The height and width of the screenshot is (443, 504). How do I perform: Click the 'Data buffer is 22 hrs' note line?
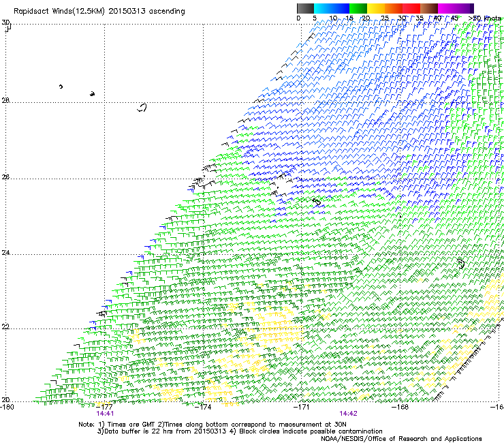click(x=240, y=431)
